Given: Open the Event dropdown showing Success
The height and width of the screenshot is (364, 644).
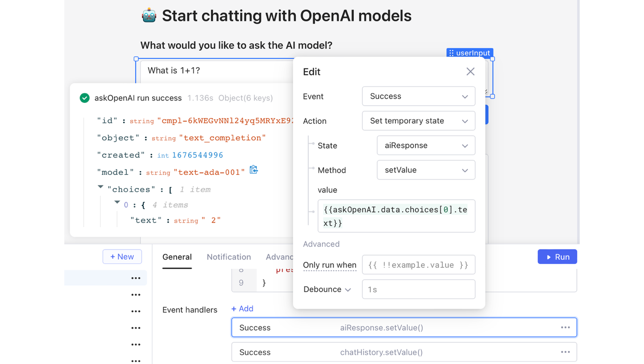Looking at the screenshot, I should click(418, 96).
